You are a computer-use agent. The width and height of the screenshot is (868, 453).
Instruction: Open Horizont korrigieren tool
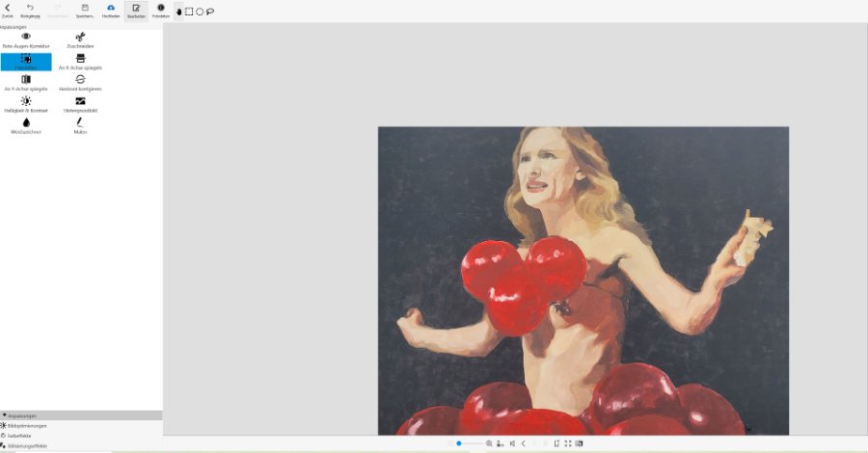pyautogui.click(x=80, y=84)
